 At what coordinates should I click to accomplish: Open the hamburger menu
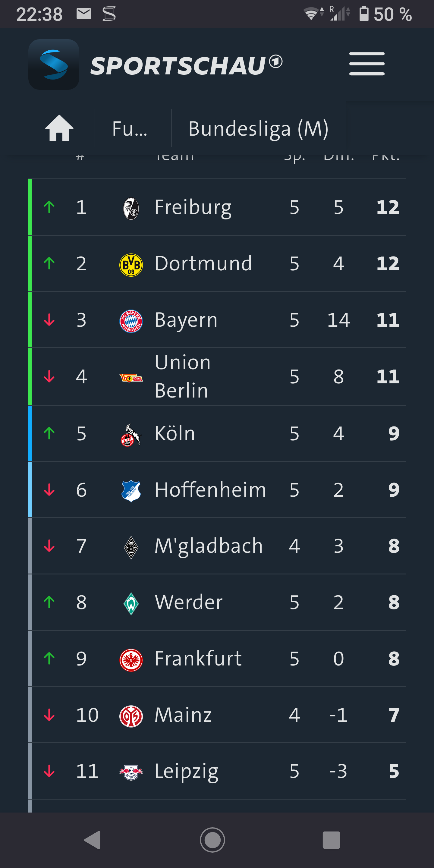tap(366, 64)
